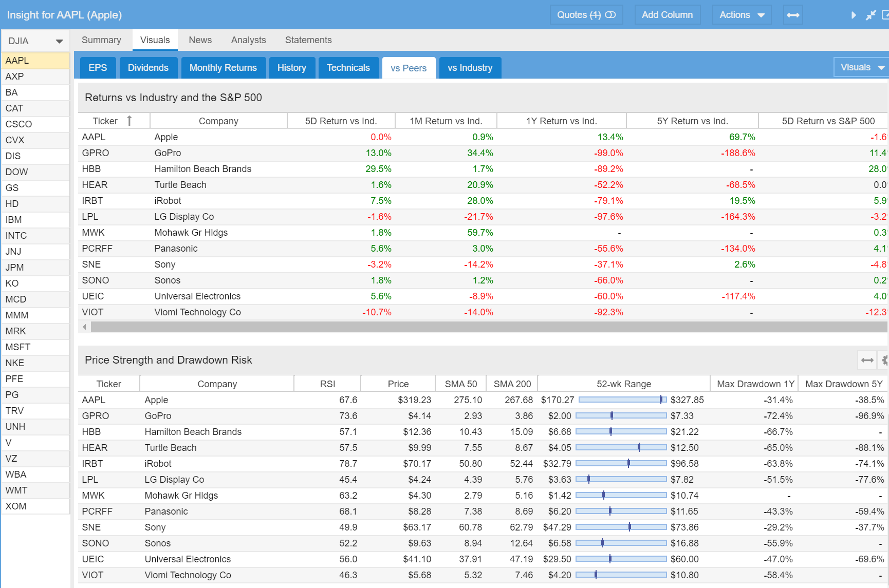Click AAPL 52-week range bar
The width and height of the screenshot is (889, 588).
tap(622, 400)
